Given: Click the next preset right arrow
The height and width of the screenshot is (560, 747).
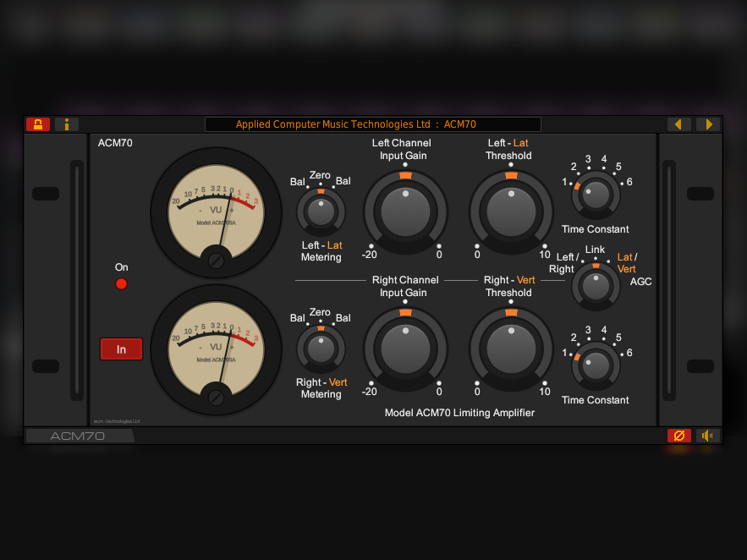Looking at the screenshot, I should [708, 124].
